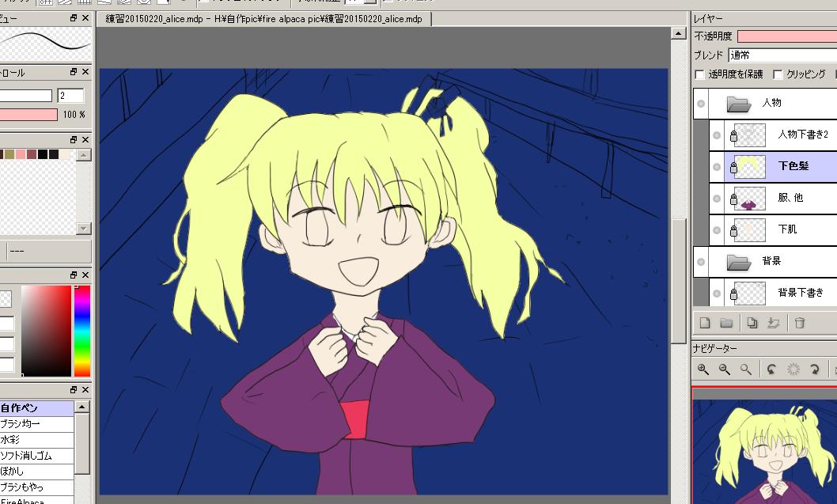The height and width of the screenshot is (504, 837).
Task: Close the brush control panel
Action: 85,71
